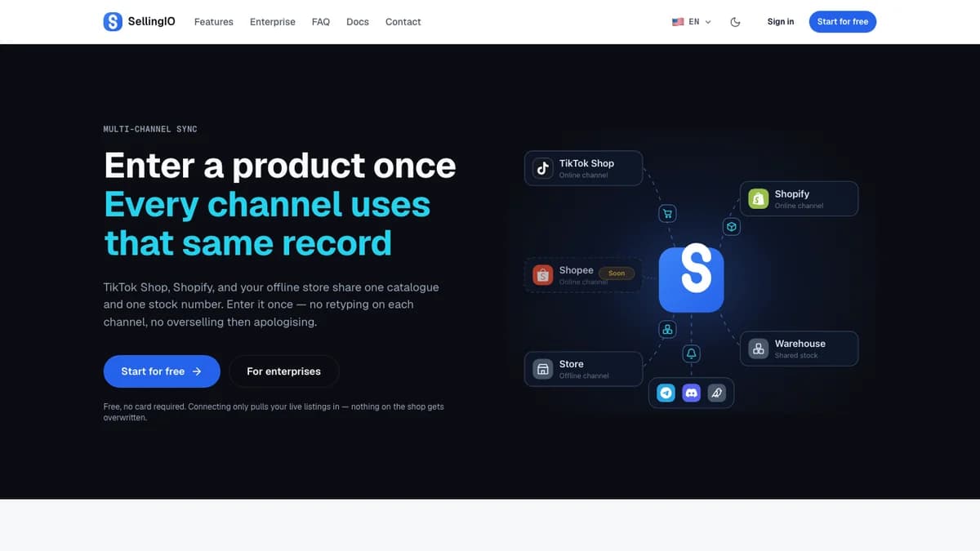Open the Enterprise menu item
The height and width of the screenshot is (551, 980).
click(273, 22)
